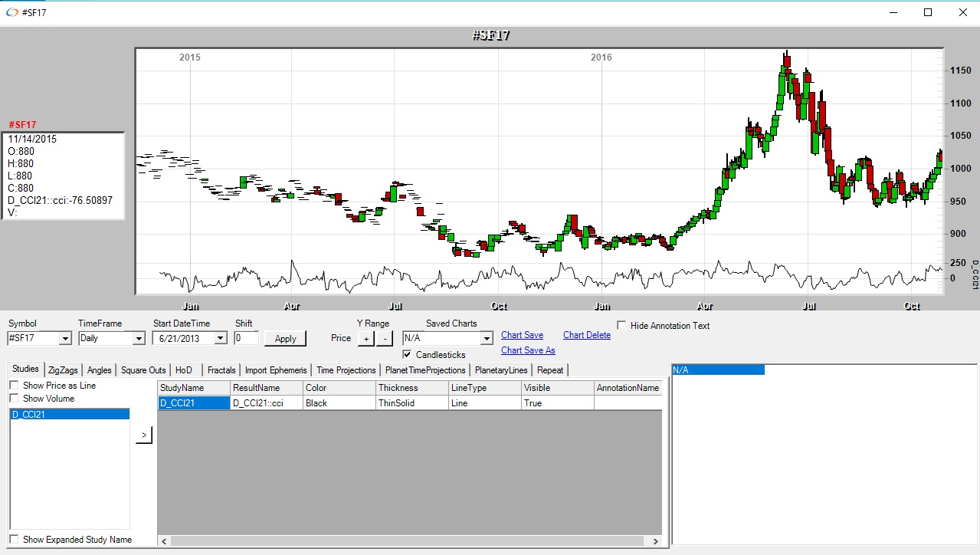Viewport: 980px width, 555px height.
Task: Click the Y Range plus button
Action: pos(366,338)
